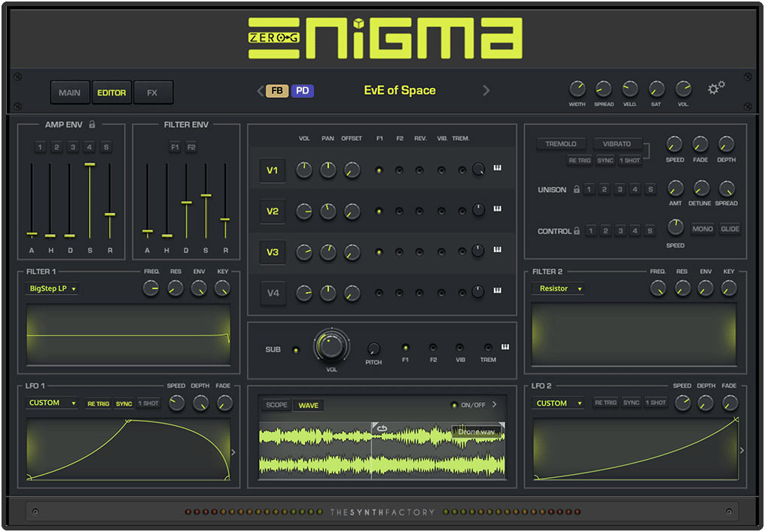This screenshot has width=765, height=532.
Task: Adjust the VELO. knob
Action: coord(630,90)
